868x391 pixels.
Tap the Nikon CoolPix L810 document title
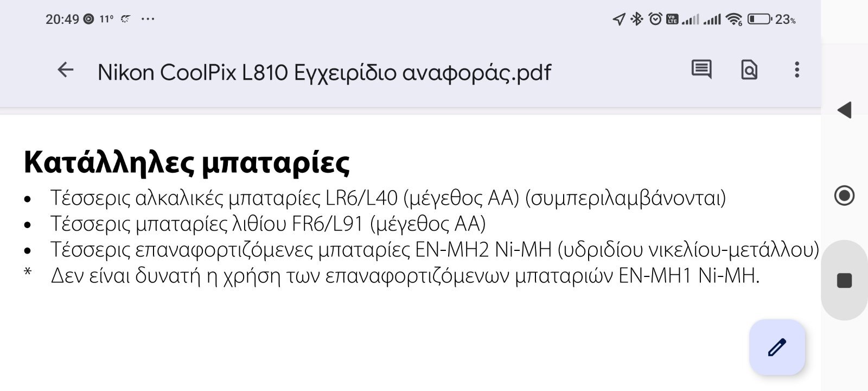pyautogui.click(x=324, y=72)
